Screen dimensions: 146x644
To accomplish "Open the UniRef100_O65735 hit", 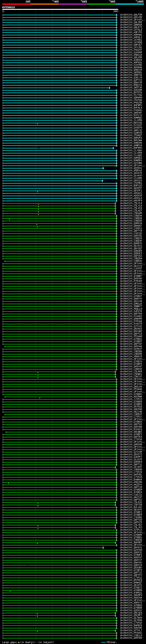I will point(131,88).
